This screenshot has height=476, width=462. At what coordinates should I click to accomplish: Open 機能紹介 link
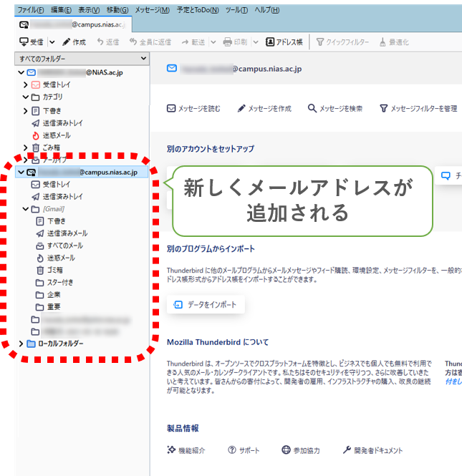[x=186, y=450]
